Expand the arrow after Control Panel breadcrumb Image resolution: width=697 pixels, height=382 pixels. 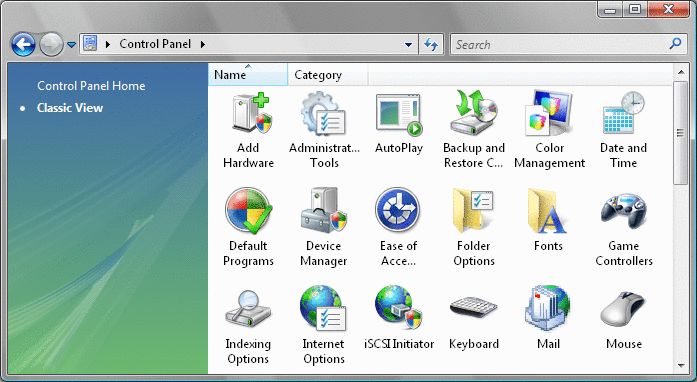pyautogui.click(x=203, y=44)
